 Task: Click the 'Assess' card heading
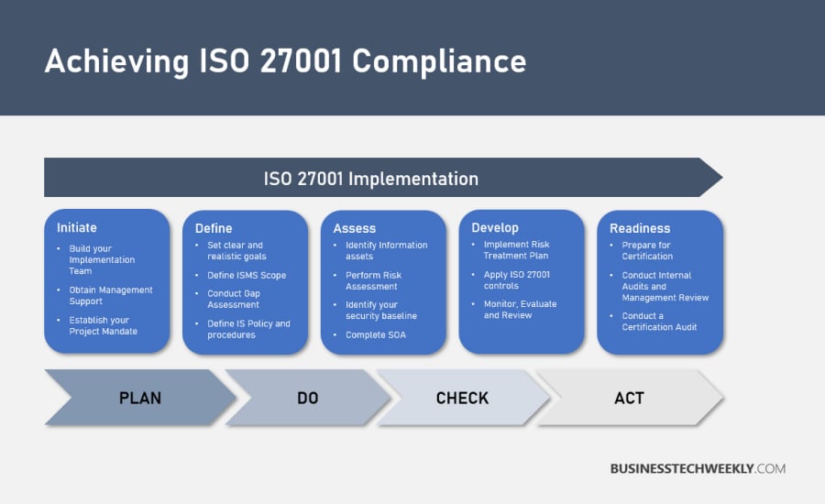tap(355, 228)
